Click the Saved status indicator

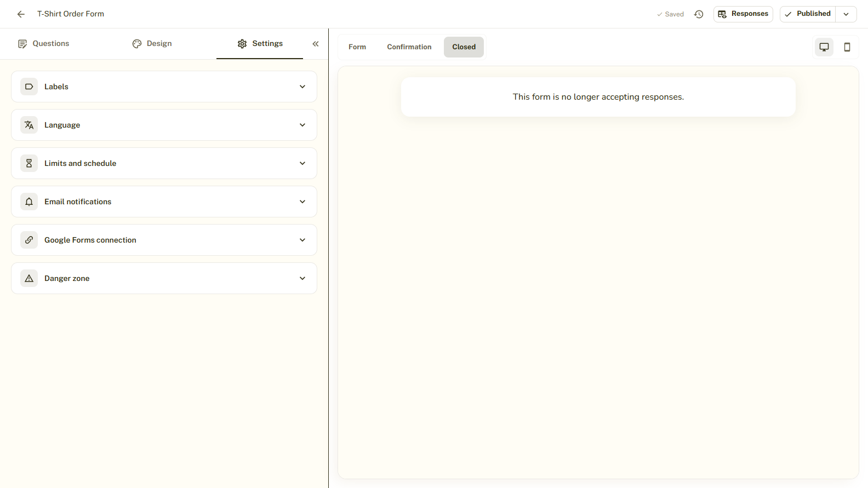coord(670,14)
